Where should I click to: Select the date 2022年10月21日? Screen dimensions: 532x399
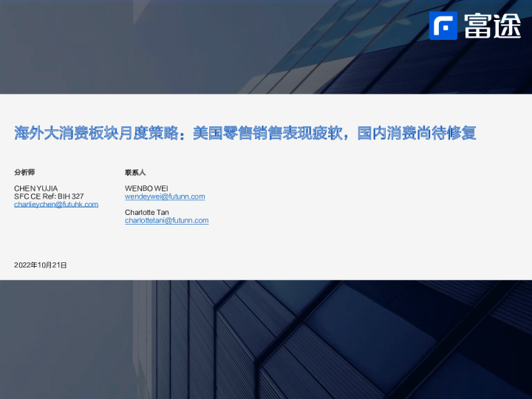coord(40,264)
